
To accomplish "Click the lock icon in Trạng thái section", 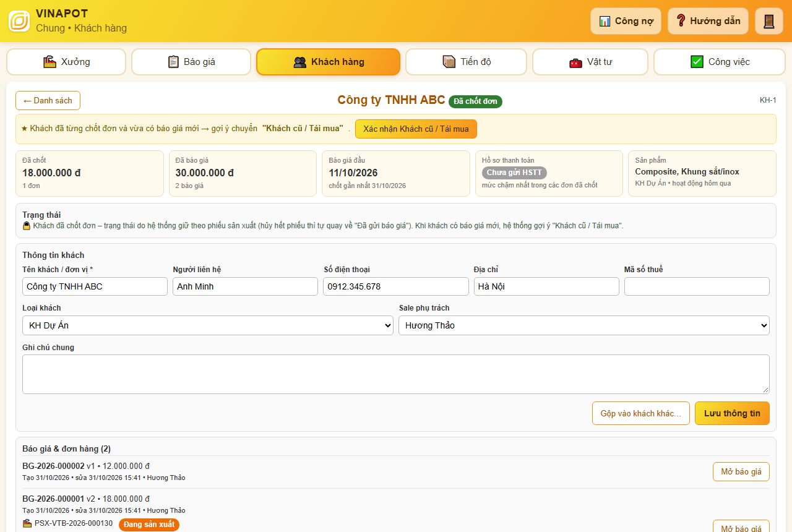I will point(27,226).
